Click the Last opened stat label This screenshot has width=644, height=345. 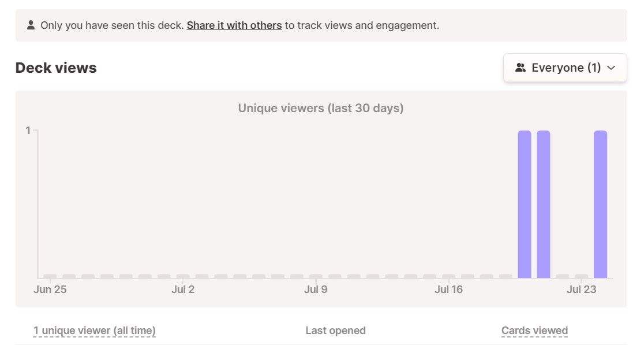point(335,330)
